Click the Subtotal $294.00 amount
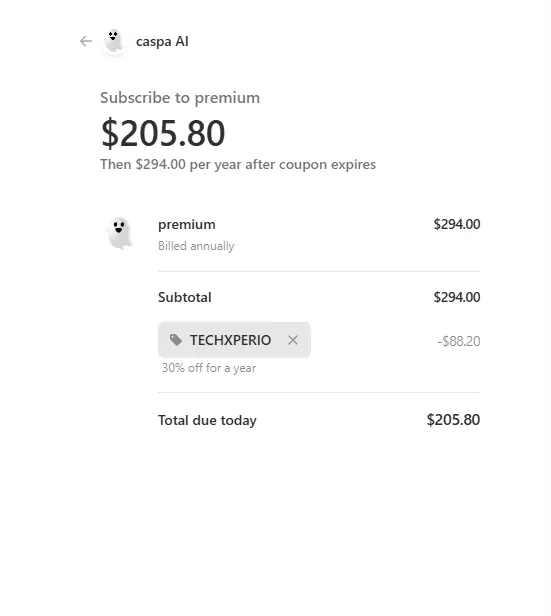Screen dimensions: 551x616 [x=457, y=297]
